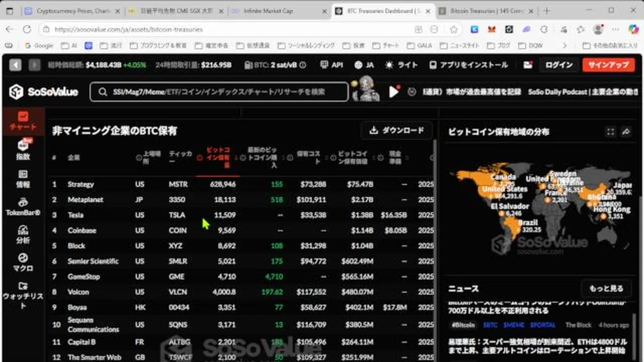Open the MetaMask fox extension
644x362 pixels.
pos(492,30)
